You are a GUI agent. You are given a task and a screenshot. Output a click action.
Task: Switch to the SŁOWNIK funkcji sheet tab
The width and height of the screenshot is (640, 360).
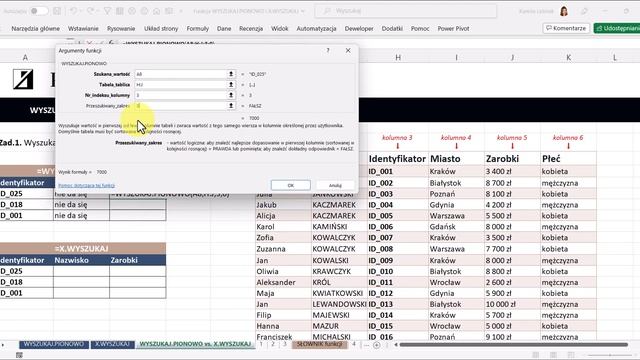click(320, 344)
